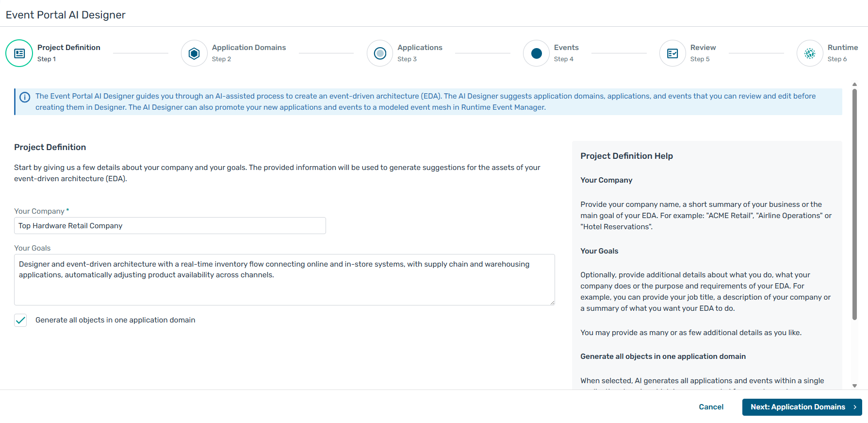Click the Runtime step icon

(x=810, y=53)
